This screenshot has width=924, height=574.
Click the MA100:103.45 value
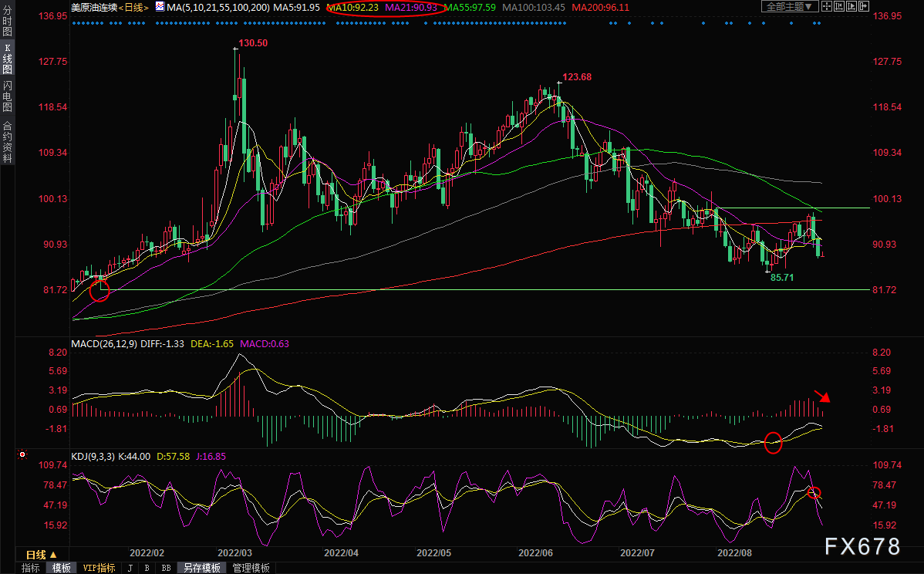[x=534, y=8]
